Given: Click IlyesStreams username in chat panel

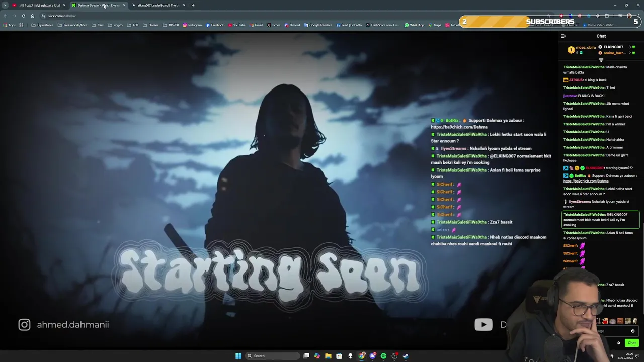Looking at the screenshot, I should pyautogui.click(x=580, y=202).
